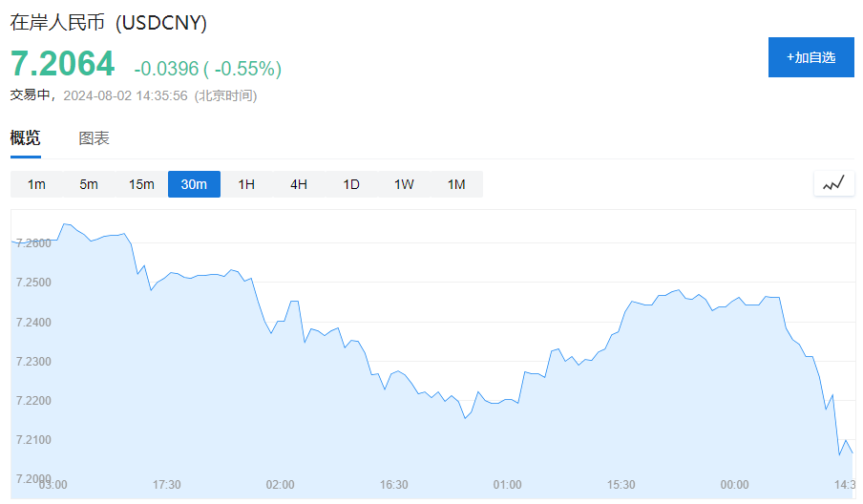This screenshot has height=504, width=863.
Task: Switch chart to 4H interval
Action: (x=299, y=184)
